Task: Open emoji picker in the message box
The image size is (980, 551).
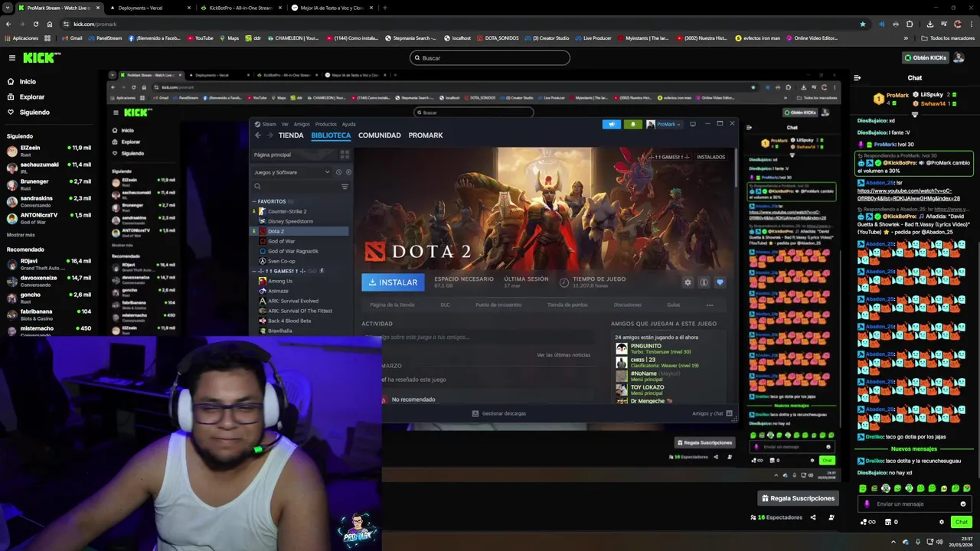Action: click(962, 504)
